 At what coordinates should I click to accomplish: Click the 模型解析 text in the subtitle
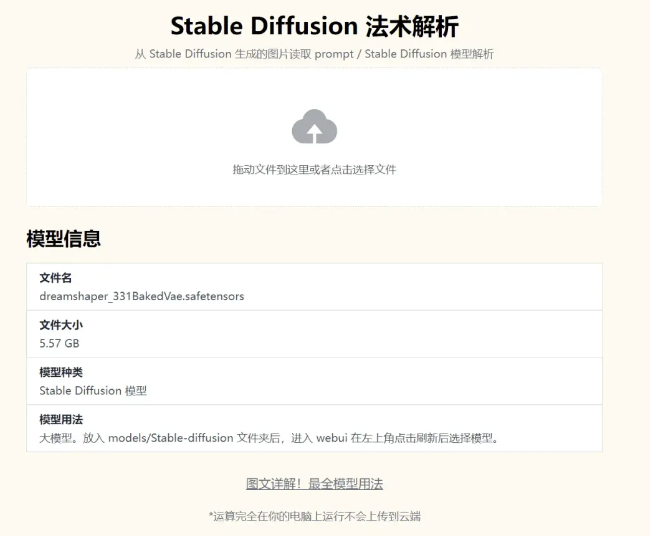click(472, 54)
